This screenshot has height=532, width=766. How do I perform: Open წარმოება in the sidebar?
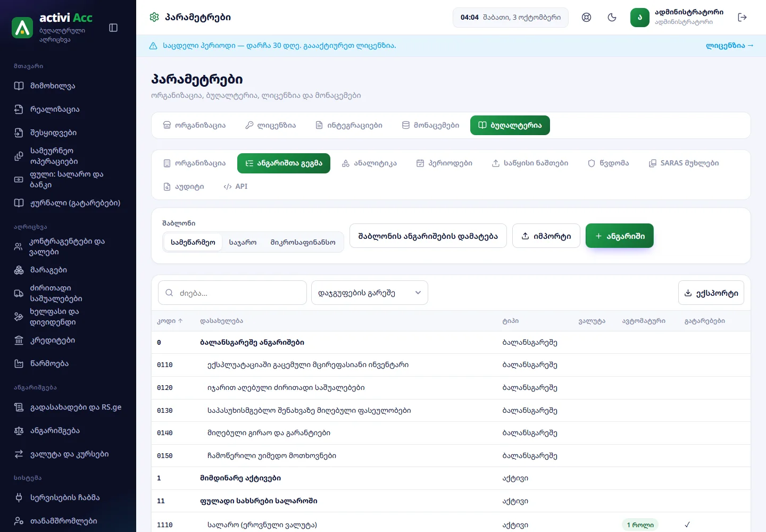tap(68, 363)
